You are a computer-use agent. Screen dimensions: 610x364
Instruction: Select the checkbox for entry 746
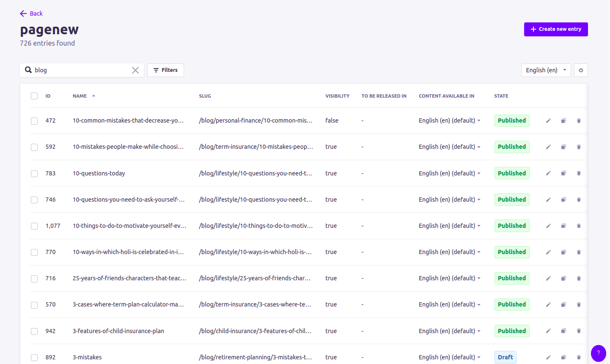34,200
